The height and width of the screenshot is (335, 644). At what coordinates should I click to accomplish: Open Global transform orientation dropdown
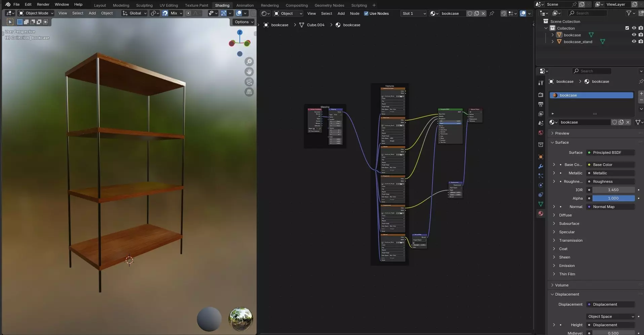coord(135,13)
